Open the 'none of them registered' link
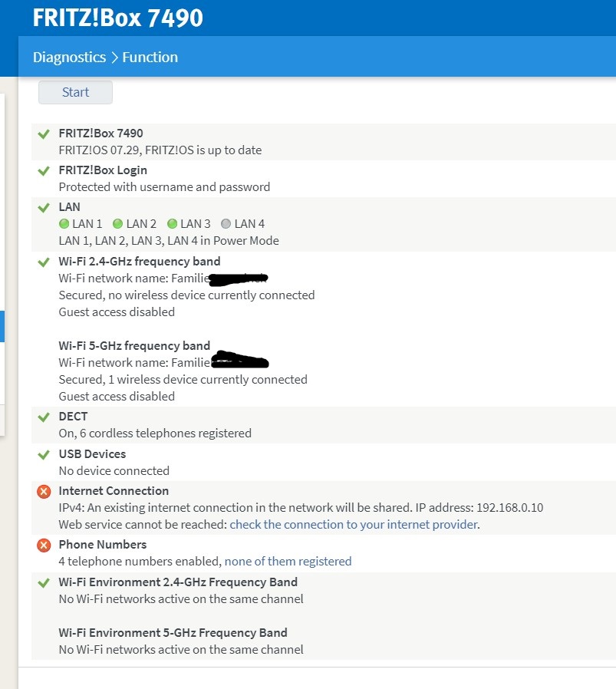This screenshot has height=689, width=616. pos(288,562)
